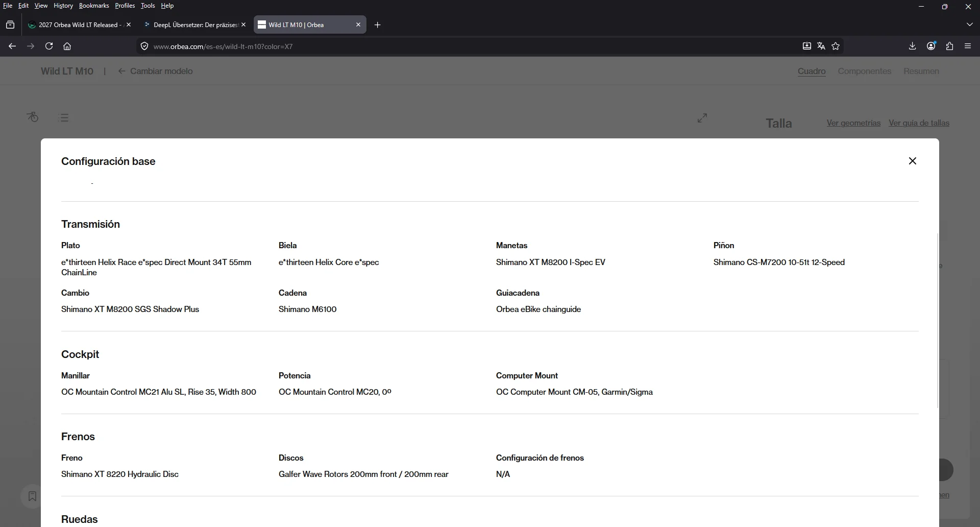
Task: Click the Shimano XT M8200 SGS Shadow Plus text
Action: (130, 309)
